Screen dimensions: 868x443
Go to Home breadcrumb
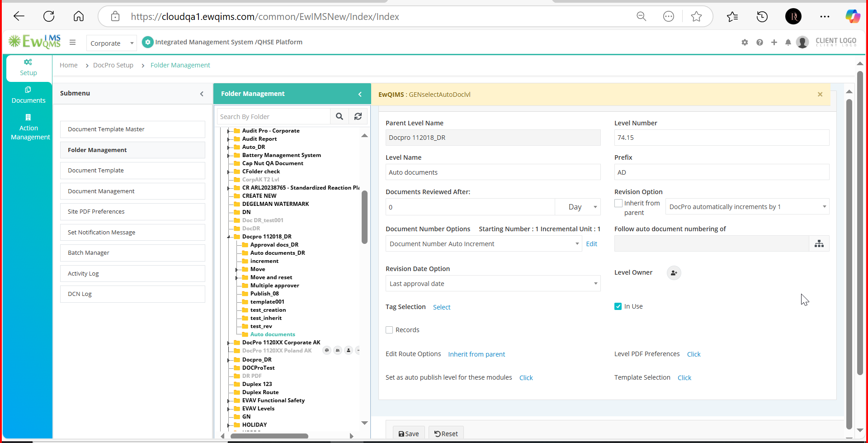pyautogui.click(x=69, y=65)
